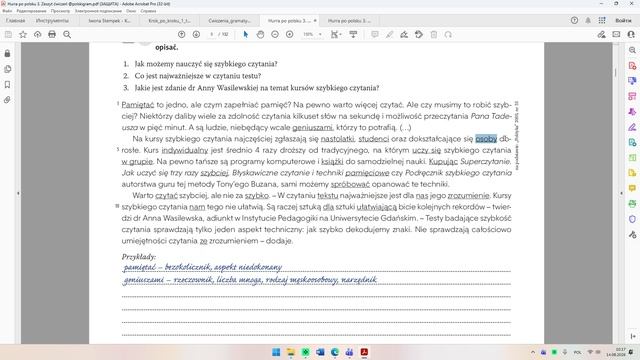Open Microsoft Word from the taskbar
This screenshot has height=360, width=640.
click(320, 352)
